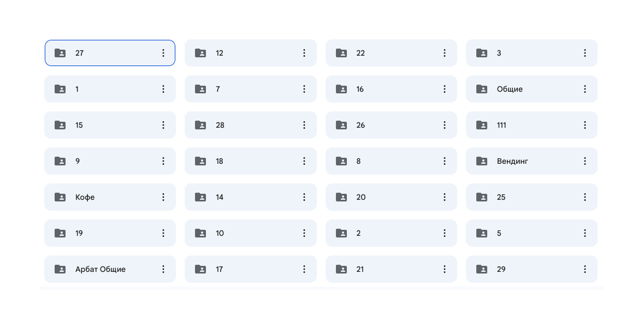Open the kebab menu for folder 20
Screen dimensions: 644x327
(x=445, y=198)
